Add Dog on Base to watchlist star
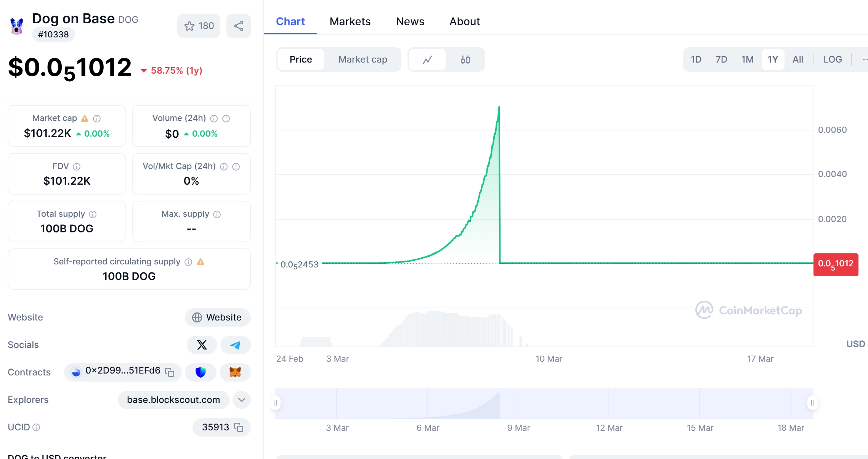This screenshot has height=459, width=868. pyautogui.click(x=199, y=26)
